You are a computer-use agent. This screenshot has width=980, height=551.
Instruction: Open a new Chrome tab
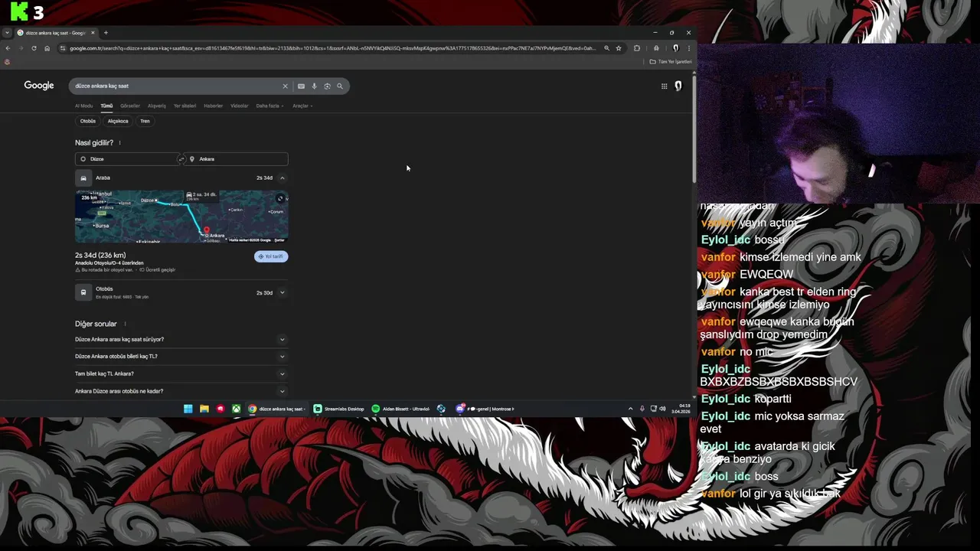(x=106, y=33)
